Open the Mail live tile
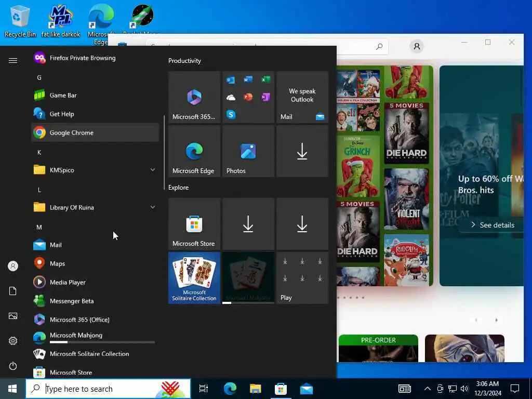Image resolution: width=532 pixels, height=399 pixels. [302, 97]
